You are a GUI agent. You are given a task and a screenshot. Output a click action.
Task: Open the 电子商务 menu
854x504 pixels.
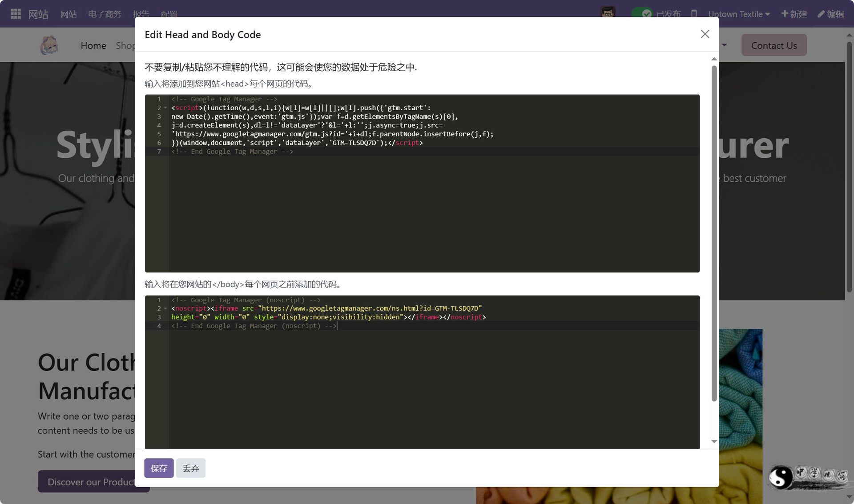pyautogui.click(x=105, y=14)
